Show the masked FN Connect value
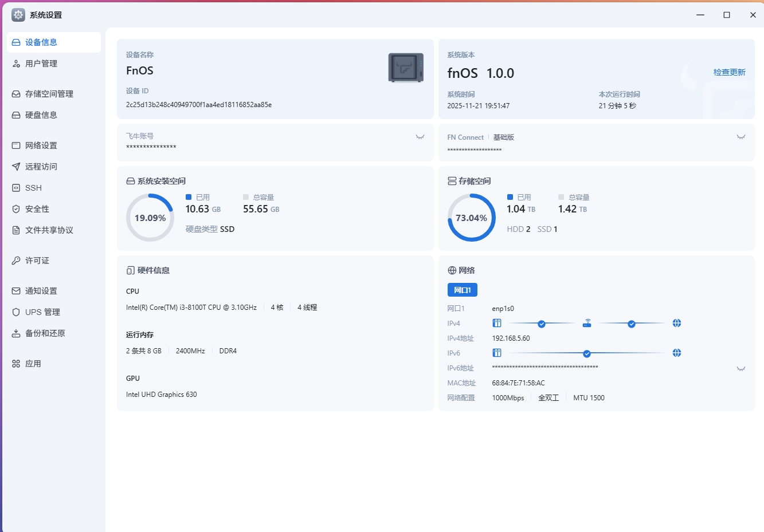The width and height of the screenshot is (764, 532). pos(741,137)
